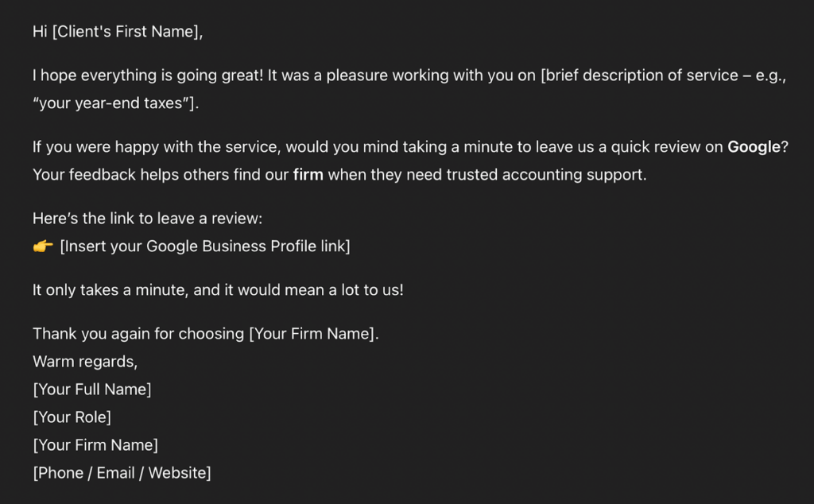Click "If you were happy with the service"
The width and height of the screenshot is (814, 504).
(x=155, y=147)
